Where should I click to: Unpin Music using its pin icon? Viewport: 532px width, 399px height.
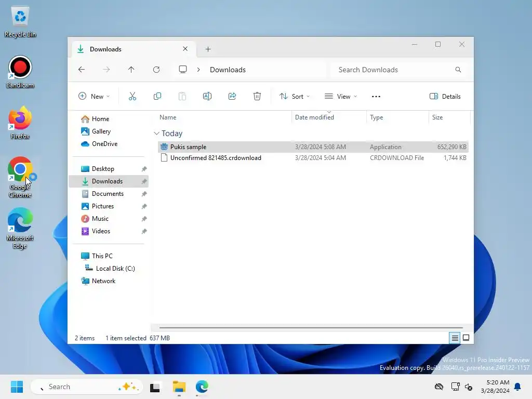tap(144, 219)
